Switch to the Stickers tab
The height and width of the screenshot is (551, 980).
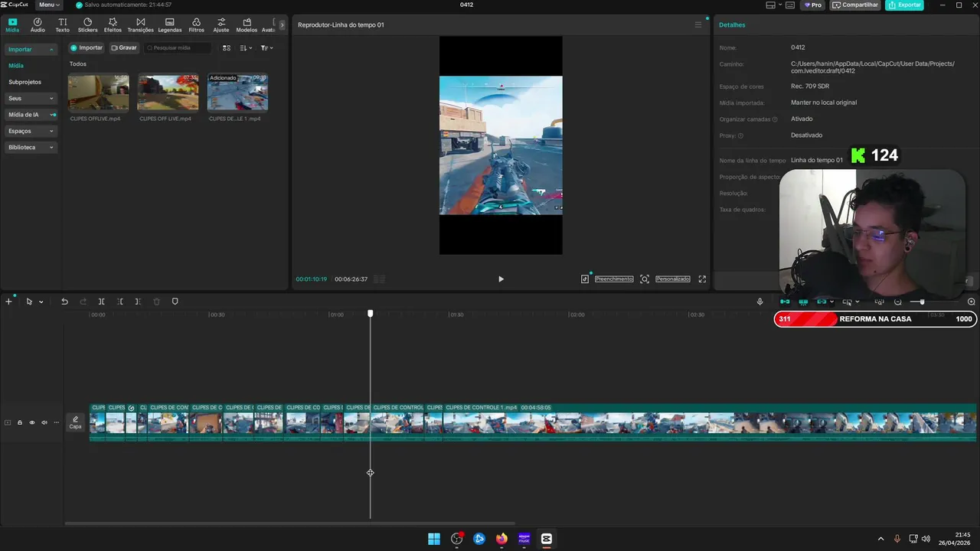[87, 24]
